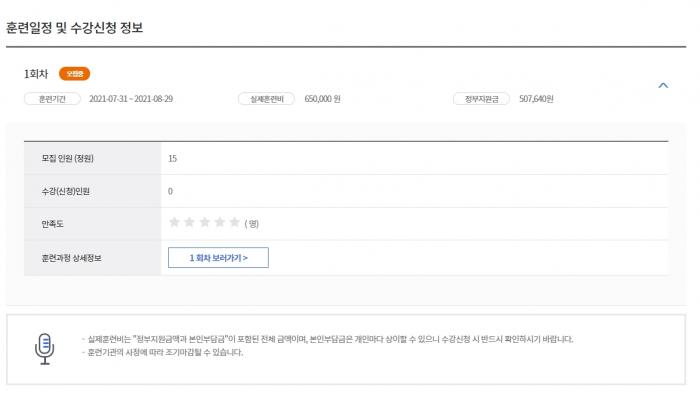Click the orange 모집중 status badge
This screenshot has width=700, height=393.
(x=75, y=74)
